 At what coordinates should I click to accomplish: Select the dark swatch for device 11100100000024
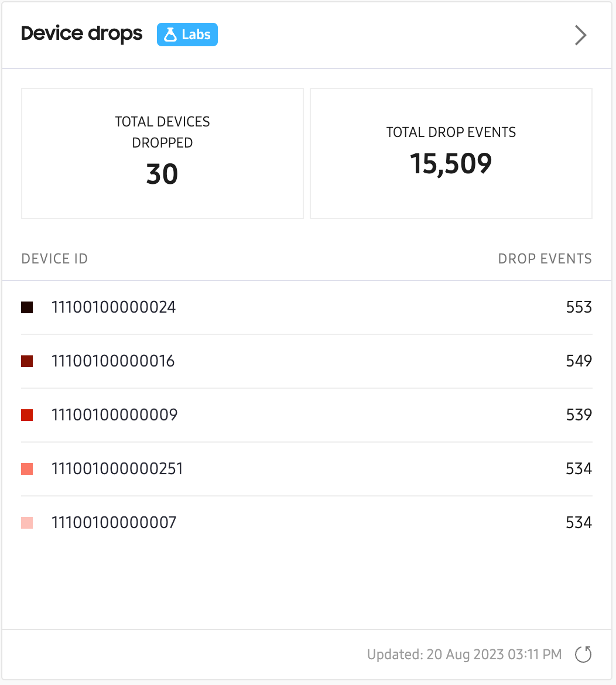coord(27,307)
